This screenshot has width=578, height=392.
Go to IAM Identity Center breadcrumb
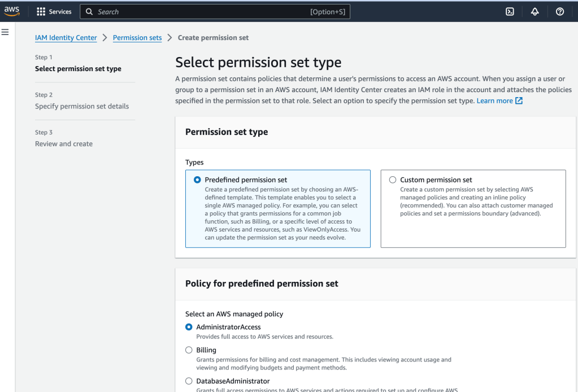pyautogui.click(x=66, y=38)
